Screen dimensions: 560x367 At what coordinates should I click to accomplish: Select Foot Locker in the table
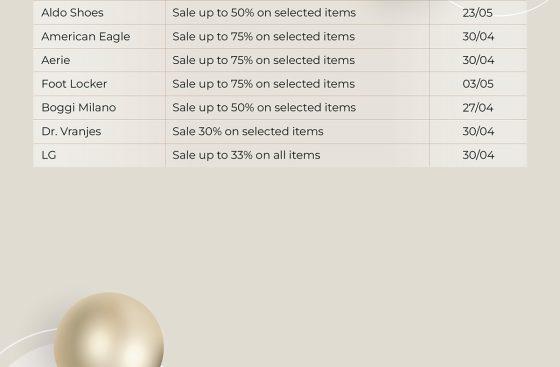click(x=74, y=84)
